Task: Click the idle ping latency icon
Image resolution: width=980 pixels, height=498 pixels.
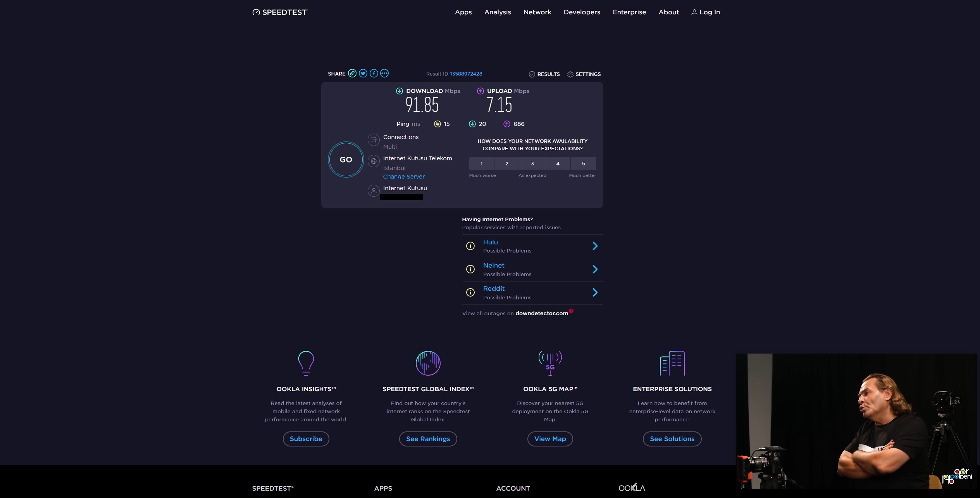Action: tap(437, 124)
